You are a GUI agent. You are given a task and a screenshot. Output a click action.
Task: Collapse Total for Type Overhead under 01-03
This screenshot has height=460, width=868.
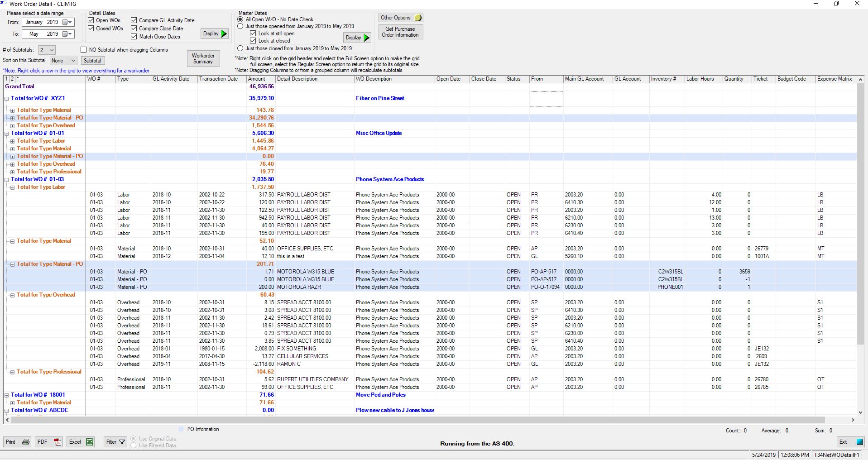pos(13,295)
